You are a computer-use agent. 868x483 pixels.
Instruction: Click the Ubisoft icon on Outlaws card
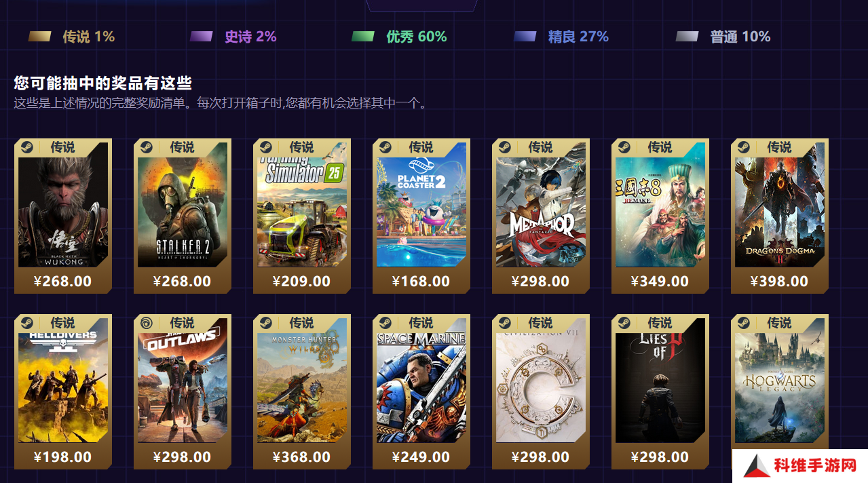click(146, 322)
